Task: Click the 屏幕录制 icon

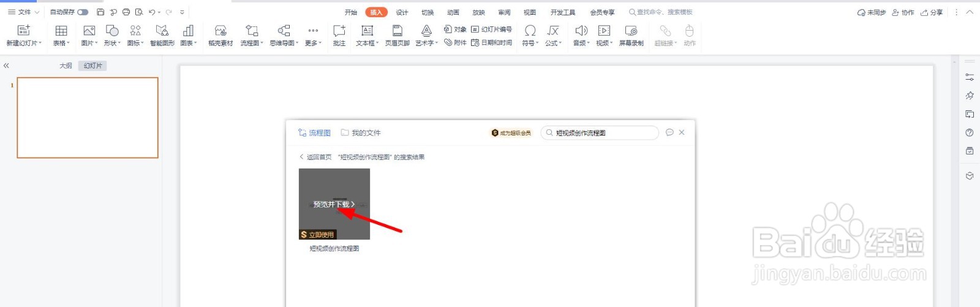Action: click(x=631, y=36)
